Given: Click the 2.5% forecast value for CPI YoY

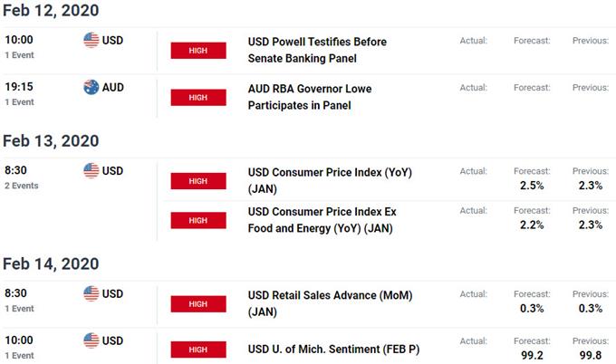Looking at the screenshot, I should point(532,186).
